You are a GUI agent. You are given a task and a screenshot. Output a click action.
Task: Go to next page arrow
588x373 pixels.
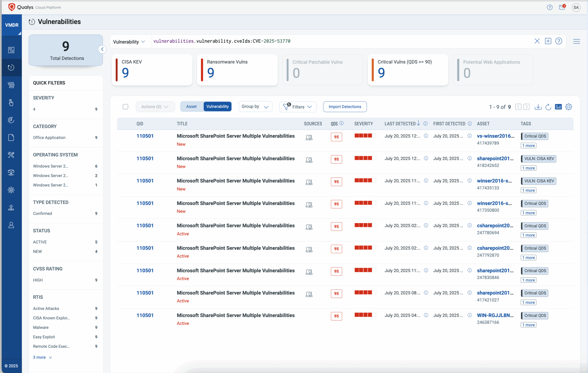coord(527,107)
